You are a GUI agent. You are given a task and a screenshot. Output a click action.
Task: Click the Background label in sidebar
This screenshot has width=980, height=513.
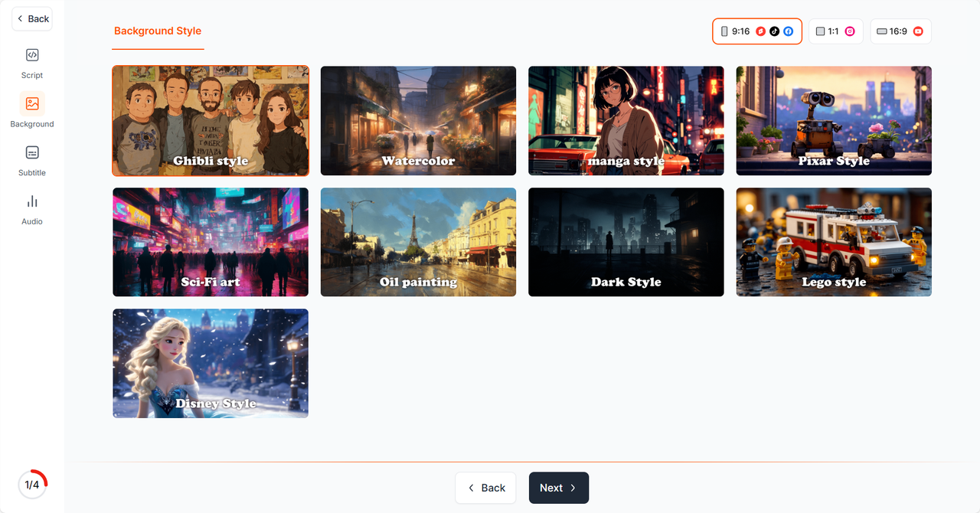[x=32, y=124]
